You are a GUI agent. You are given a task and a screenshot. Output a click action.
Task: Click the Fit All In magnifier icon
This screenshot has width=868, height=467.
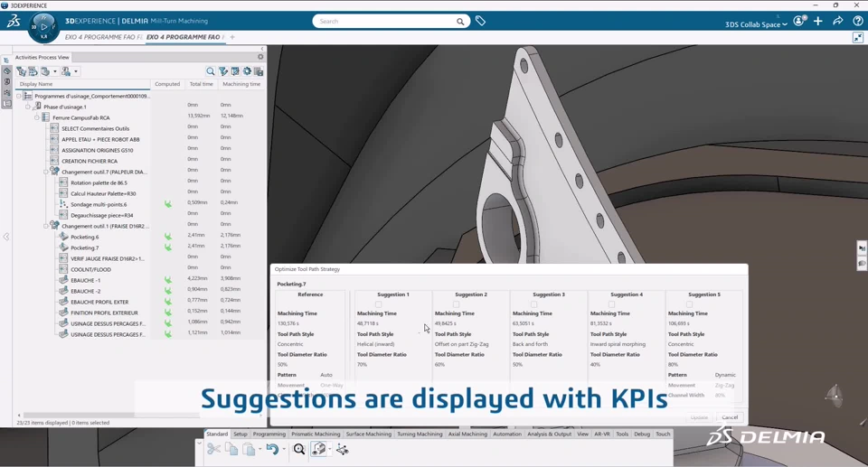(299, 449)
